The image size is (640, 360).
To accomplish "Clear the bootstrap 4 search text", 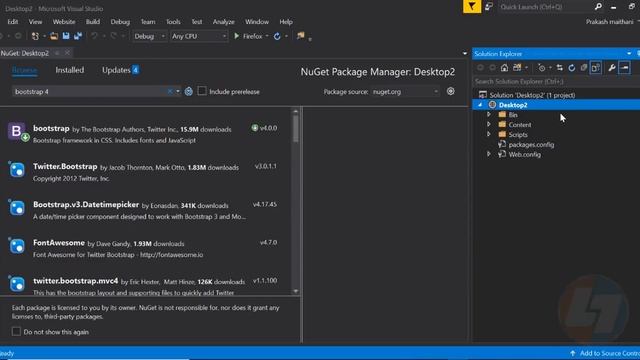I will [x=170, y=92].
